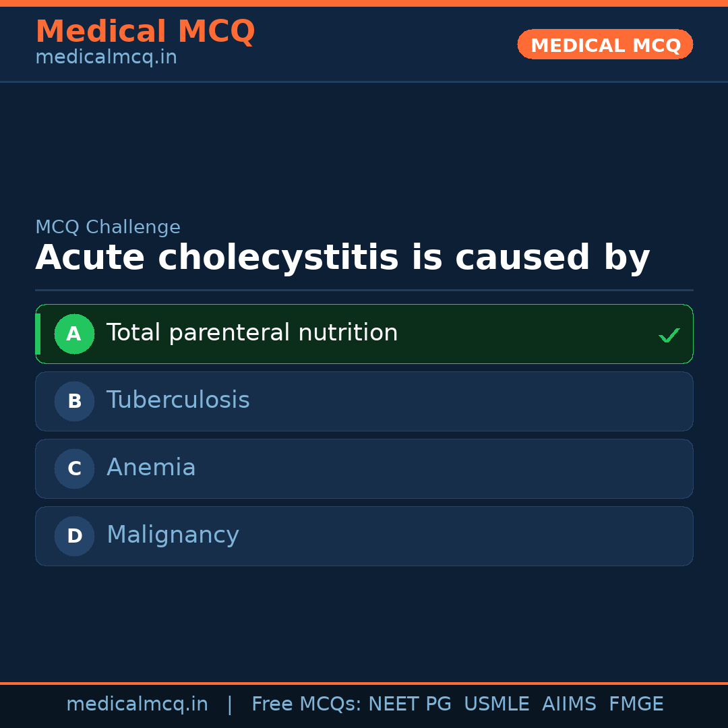Screen dimensions: 728x728
Task: Click the 'Free MCQs:' footer label
Action: [x=307, y=704]
